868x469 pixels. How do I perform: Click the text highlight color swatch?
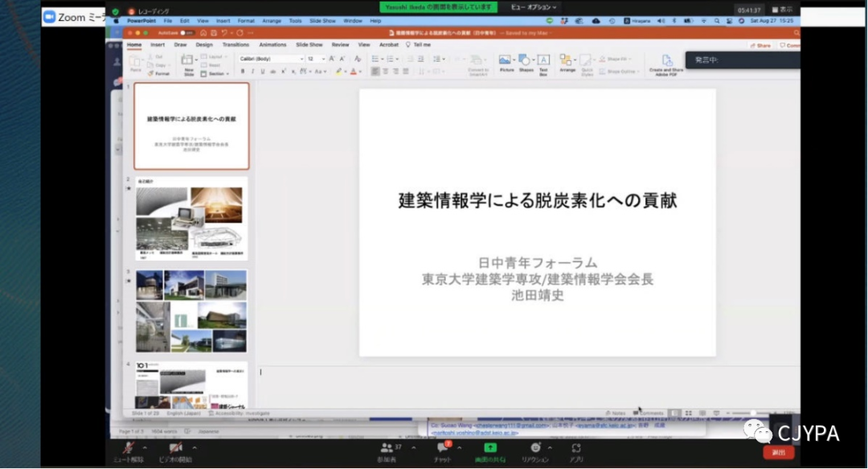338,72
